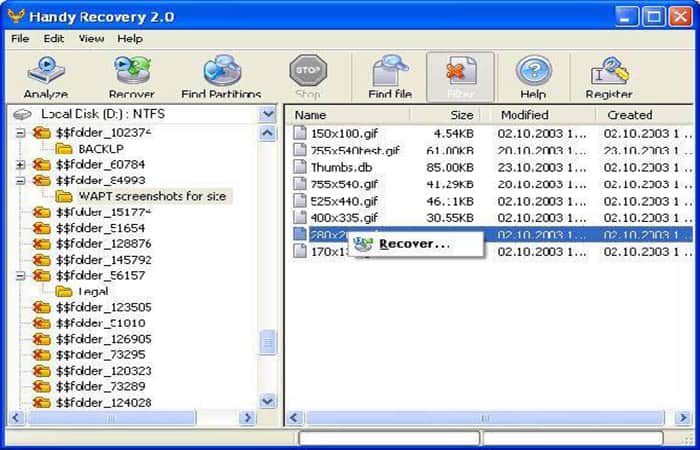Click the folder tree scroll up arrow
This screenshot has width=700, height=450.
coord(267,133)
